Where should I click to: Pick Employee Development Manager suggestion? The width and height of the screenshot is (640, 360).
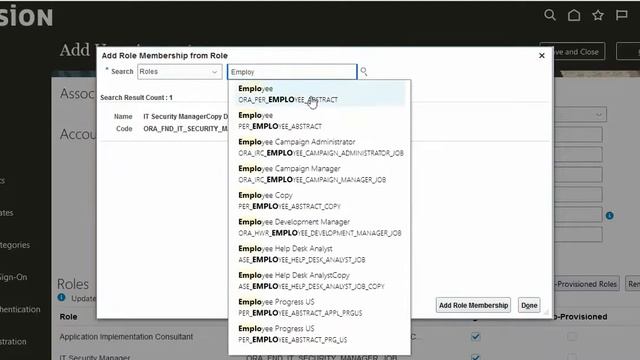click(320, 227)
